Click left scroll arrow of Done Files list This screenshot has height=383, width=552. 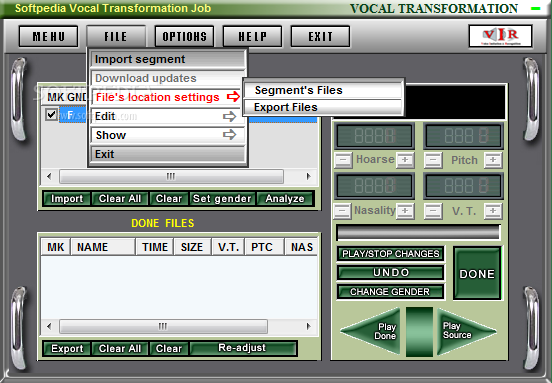49,326
